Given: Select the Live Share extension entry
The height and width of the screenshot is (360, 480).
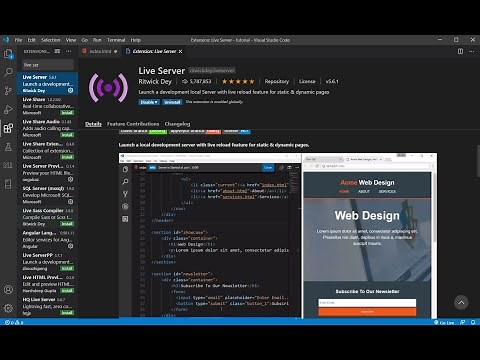Looking at the screenshot, I should point(47,106).
